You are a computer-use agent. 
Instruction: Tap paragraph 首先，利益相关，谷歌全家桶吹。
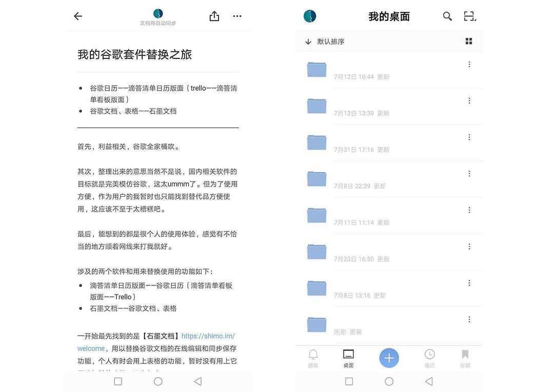[x=129, y=147]
